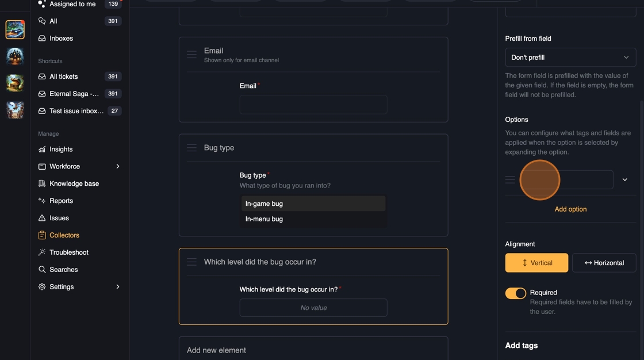Expand the option's chevron arrow
This screenshot has height=360, width=644.
(624, 180)
